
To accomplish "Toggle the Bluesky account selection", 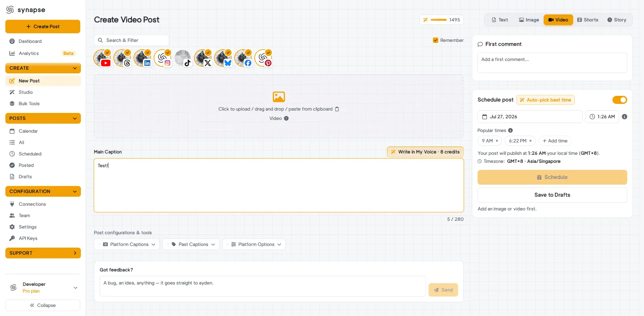I will (223, 58).
